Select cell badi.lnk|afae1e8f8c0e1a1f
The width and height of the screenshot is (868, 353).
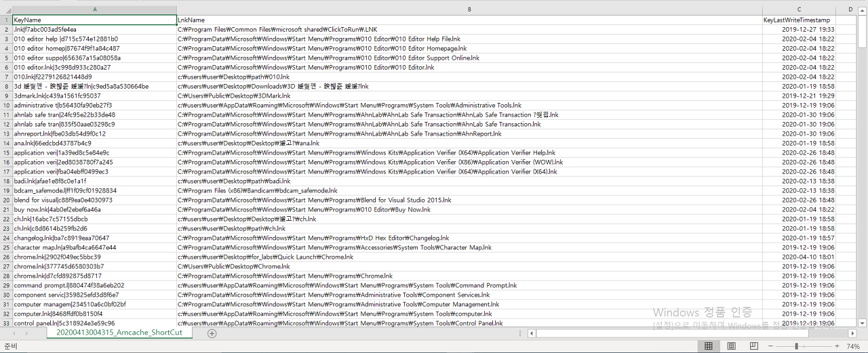pyautogui.click(x=94, y=182)
